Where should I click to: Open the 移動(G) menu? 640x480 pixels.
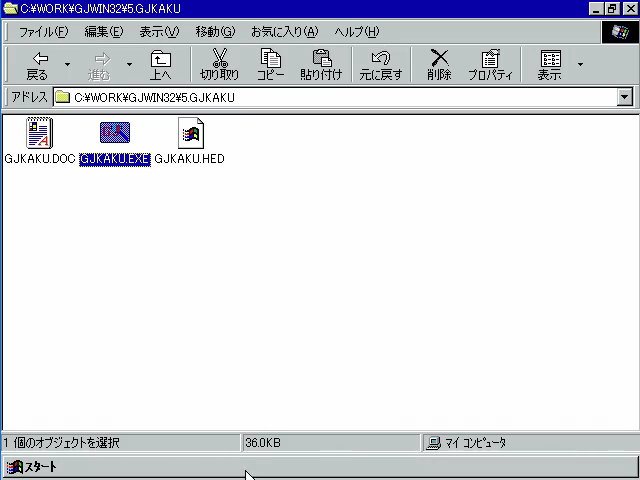click(x=215, y=32)
